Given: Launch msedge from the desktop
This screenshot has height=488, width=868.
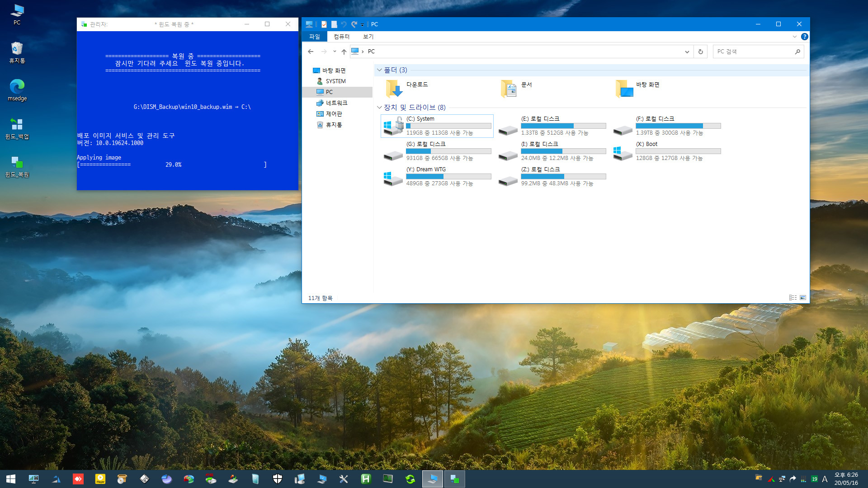Looking at the screenshot, I should point(17,90).
